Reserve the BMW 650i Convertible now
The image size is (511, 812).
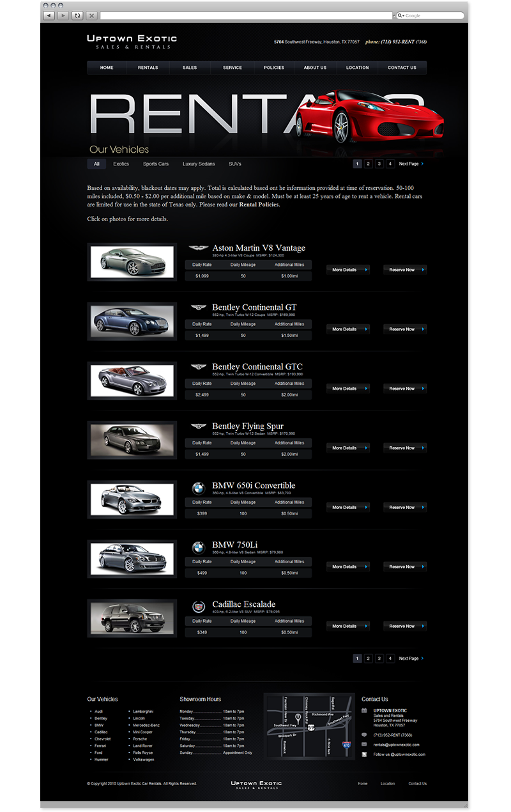point(405,508)
